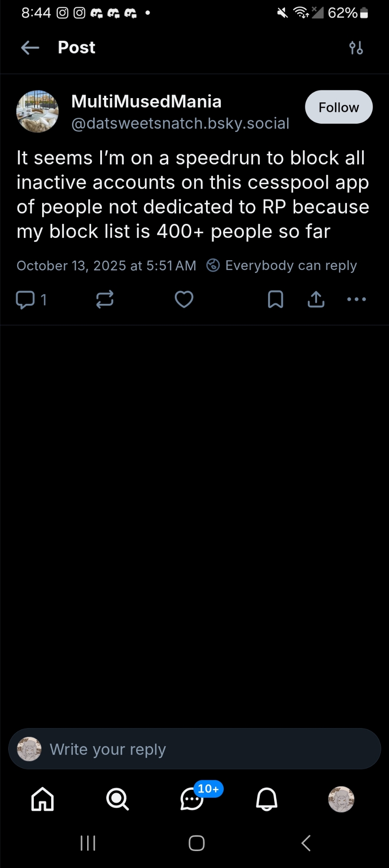The height and width of the screenshot is (868, 389).
Task: Open thread display settings icon
Action: click(x=356, y=47)
